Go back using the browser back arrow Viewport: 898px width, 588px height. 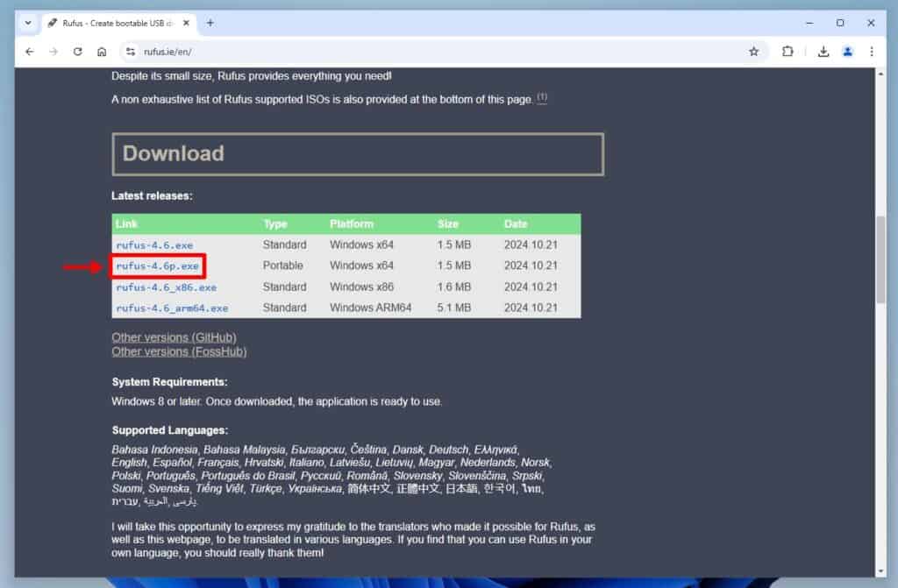30,52
